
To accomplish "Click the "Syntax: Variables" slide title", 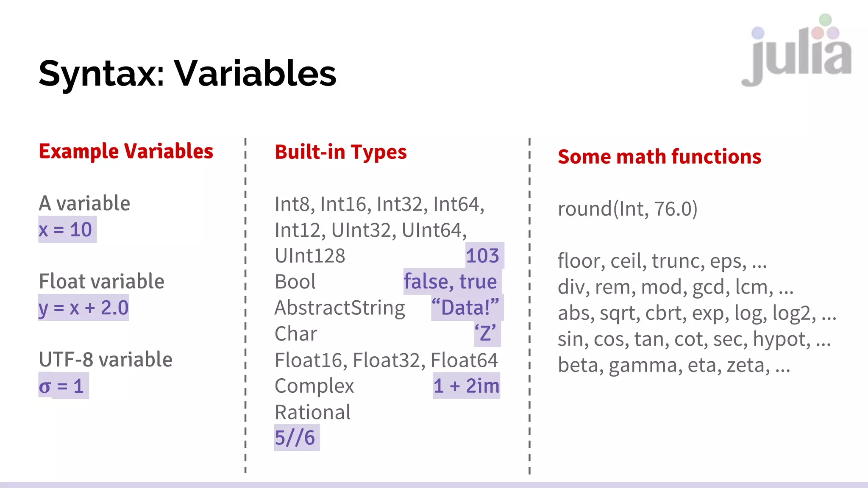I will 187,73.
